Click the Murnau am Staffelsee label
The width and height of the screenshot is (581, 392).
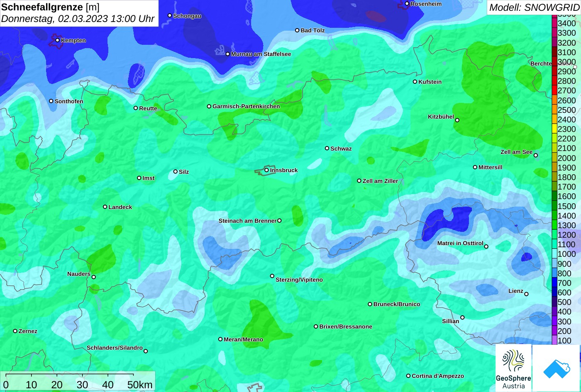pos(261,54)
